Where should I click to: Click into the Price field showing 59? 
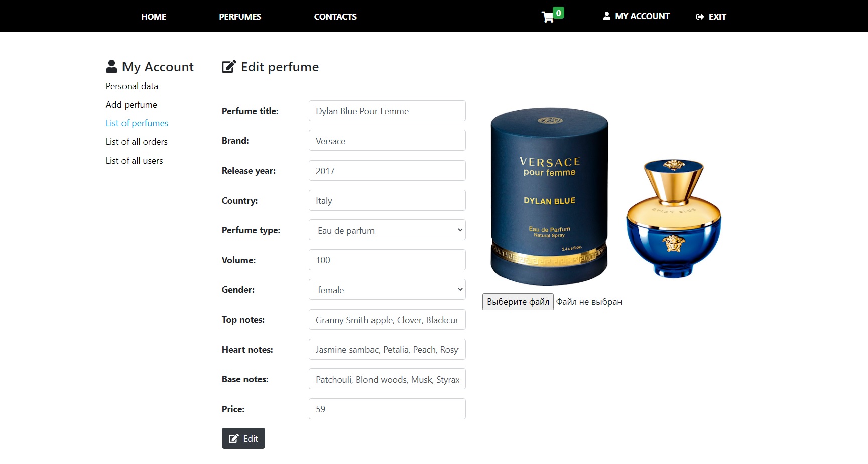[387, 409]
